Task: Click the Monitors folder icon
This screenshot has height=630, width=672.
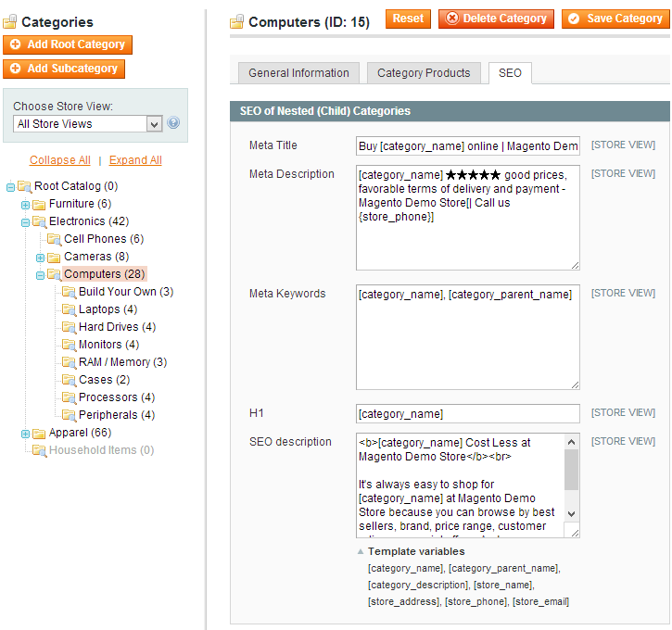Action: tap(69, 345)
